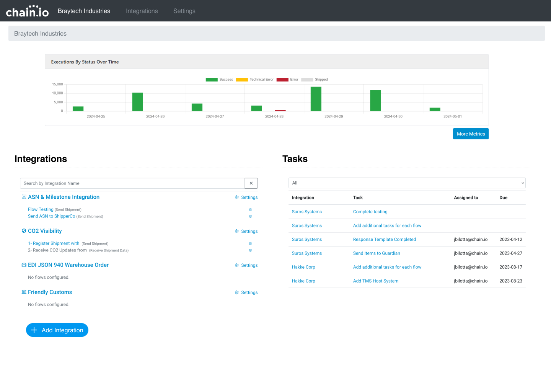Open Hakke Corp in Add TMS row
Viewport: 551px width, 392px height.
303,281
